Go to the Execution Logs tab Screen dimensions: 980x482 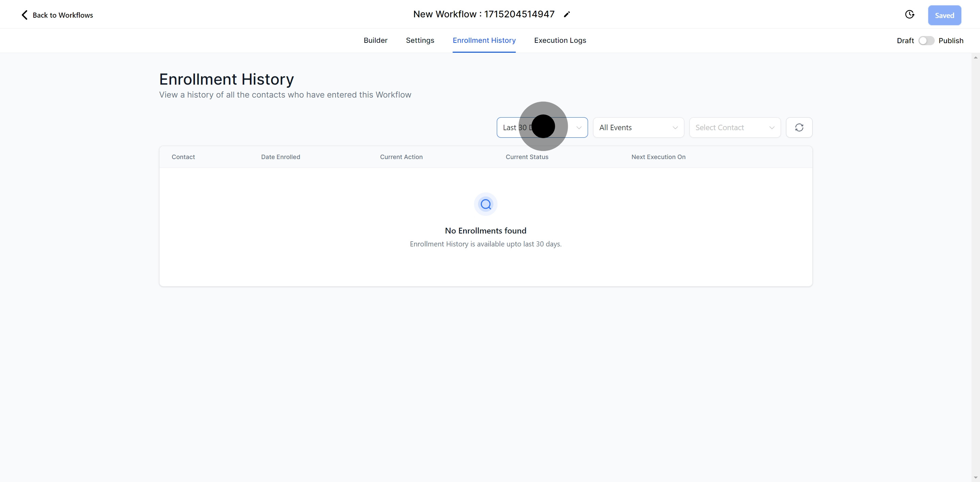pyautogui.click(x=560, y=40)
